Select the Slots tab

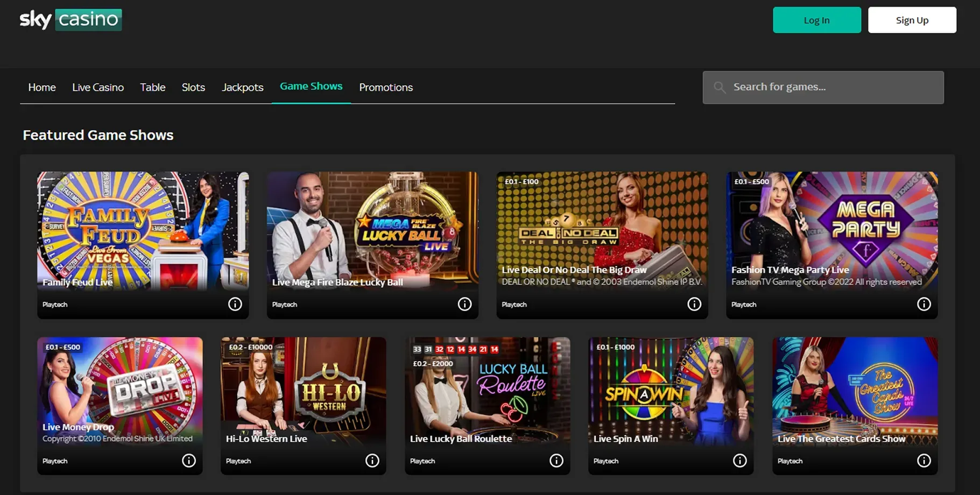pyautogui.click(x=193, y=87)
